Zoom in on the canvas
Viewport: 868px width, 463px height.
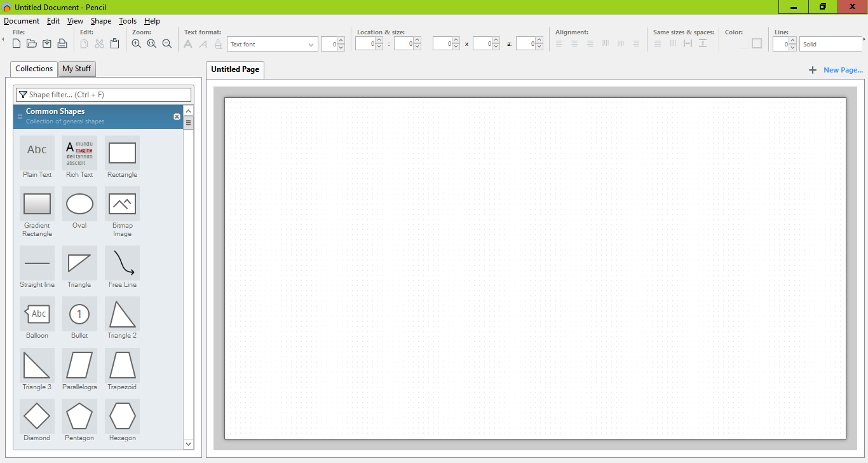136,43
